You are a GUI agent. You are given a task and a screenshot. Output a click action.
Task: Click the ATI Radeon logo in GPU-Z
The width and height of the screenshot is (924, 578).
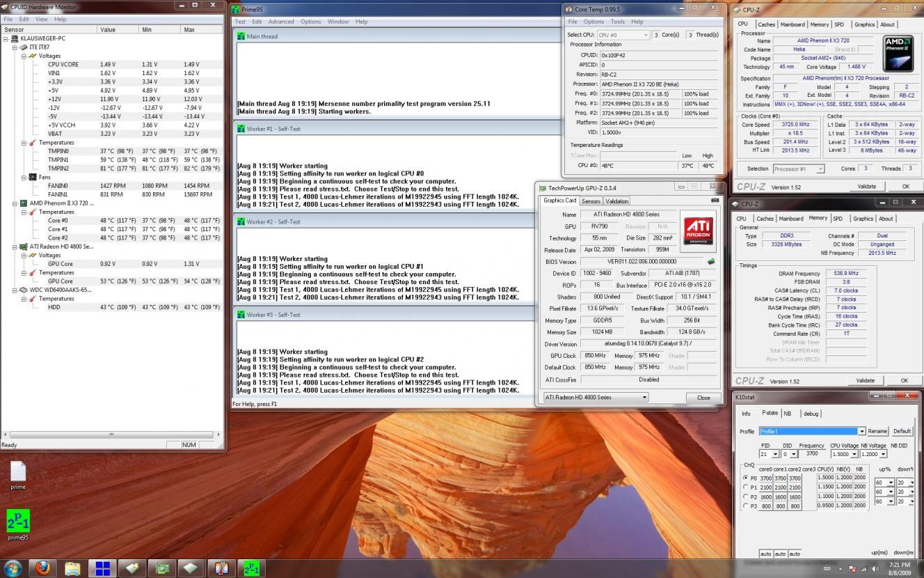click(698, 231)
